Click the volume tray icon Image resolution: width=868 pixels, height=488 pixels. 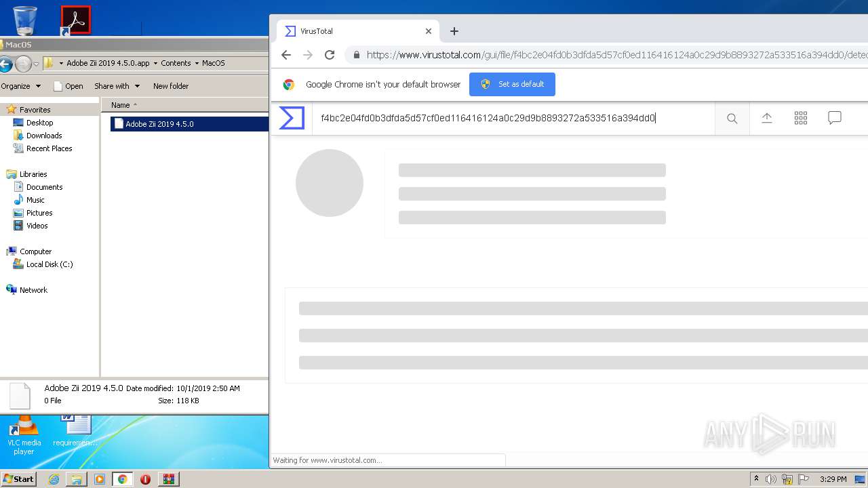click(x=771, y=479)
